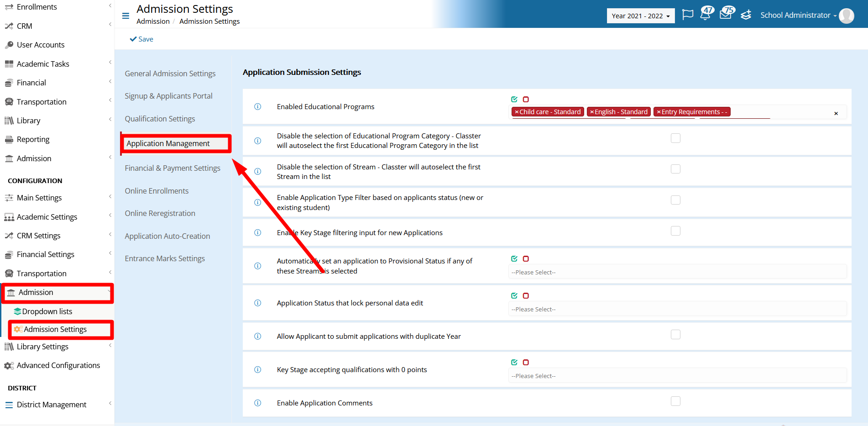The height and width of the screenshot is (426, 868).
Task: Click info icon for Enable Application Comments
Action: pos(257,403)
